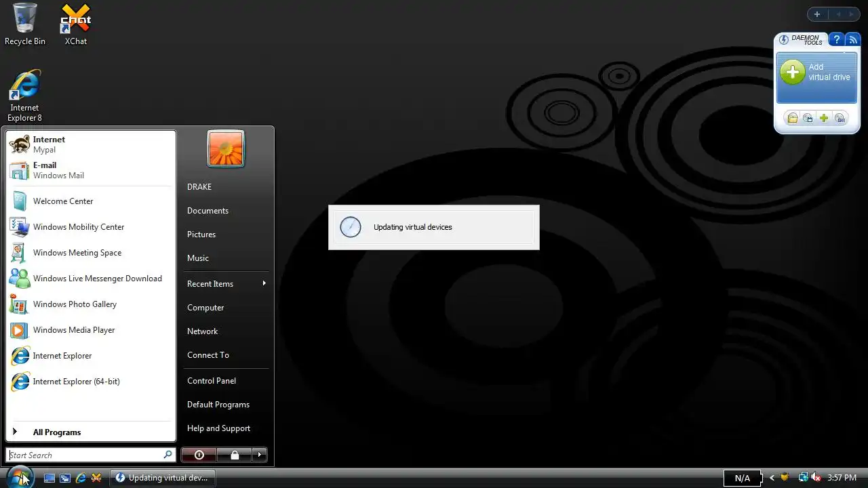Click the disc with chart icon in gadget
This screenshot has width=868, height=488.
click(x=840, y=118)
